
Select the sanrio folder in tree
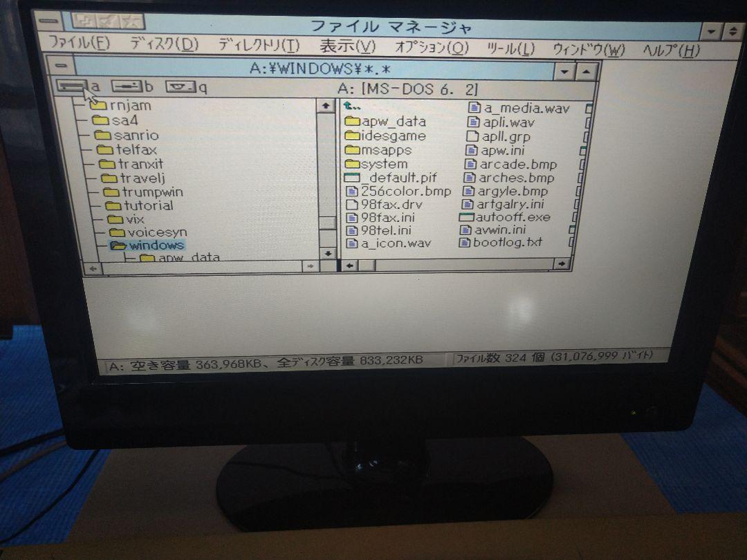click(127, 136)
